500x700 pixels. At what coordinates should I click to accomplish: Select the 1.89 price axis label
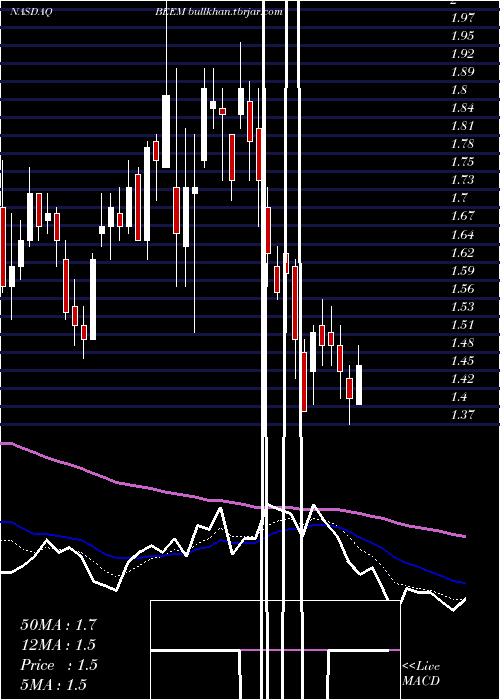462,72
